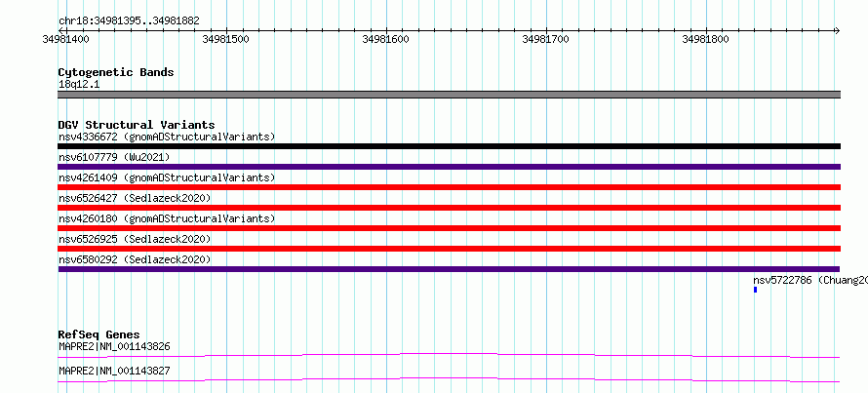Screen dimensions: 868x393
Task: Select the 18q12.1 band label
Action: pos(79,85)
